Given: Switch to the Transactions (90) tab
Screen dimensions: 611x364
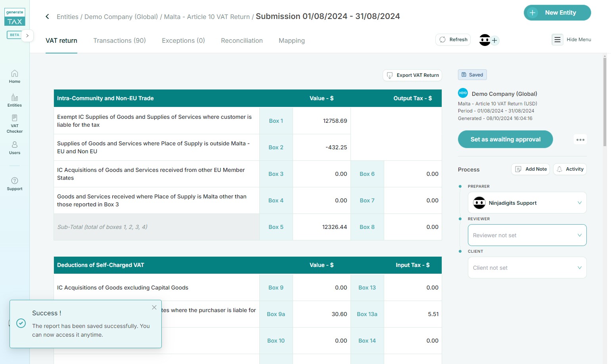Looking at the screenshot, I should (x=119, y=40).
